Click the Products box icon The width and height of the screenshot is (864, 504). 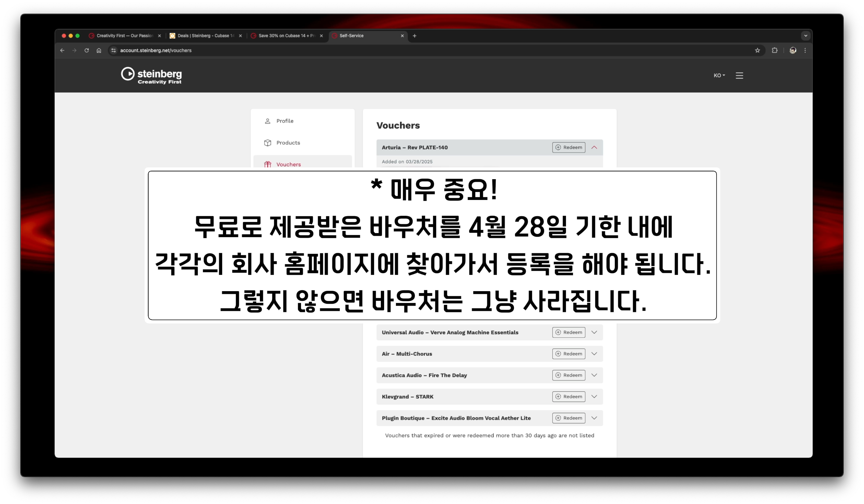pyautogui.click(x=268, y=143)
